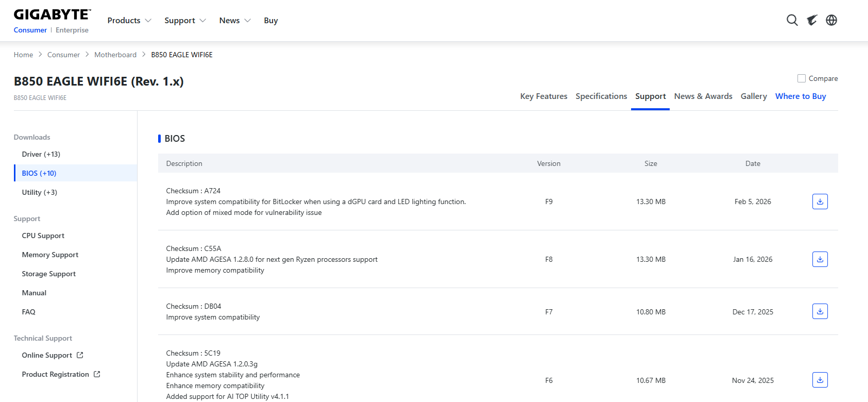Download BIOS version F9
Screen dimensions: 868x402
(x=820, y=202)
